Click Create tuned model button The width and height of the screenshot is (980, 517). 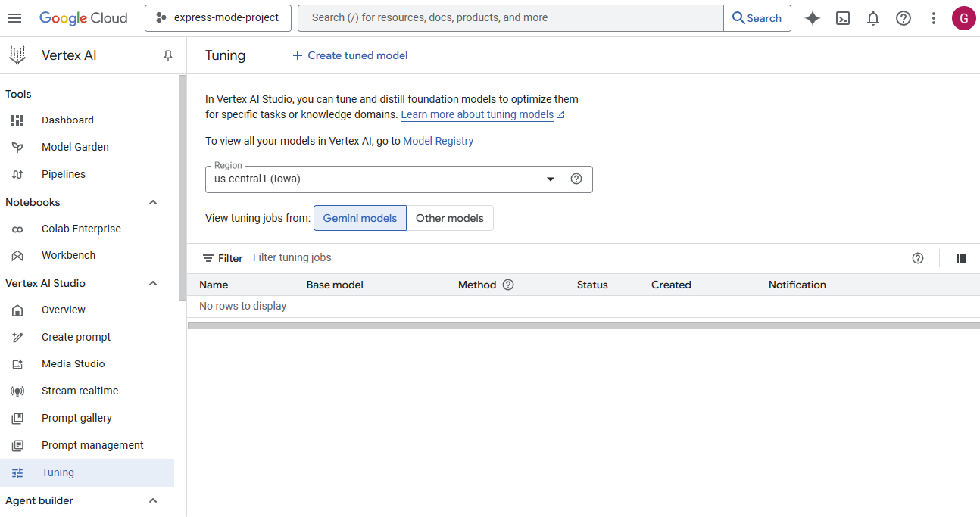coord(350,55)
